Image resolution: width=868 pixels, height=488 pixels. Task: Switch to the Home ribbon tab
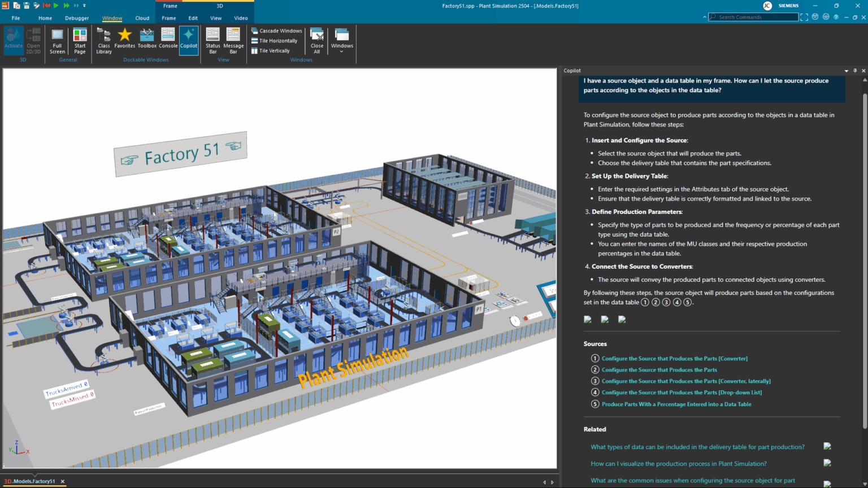point(45,18)
